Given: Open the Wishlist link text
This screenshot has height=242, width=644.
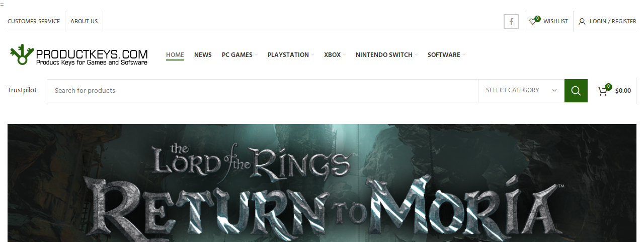Looking at the screenshot, I should (x=555, y=21).
